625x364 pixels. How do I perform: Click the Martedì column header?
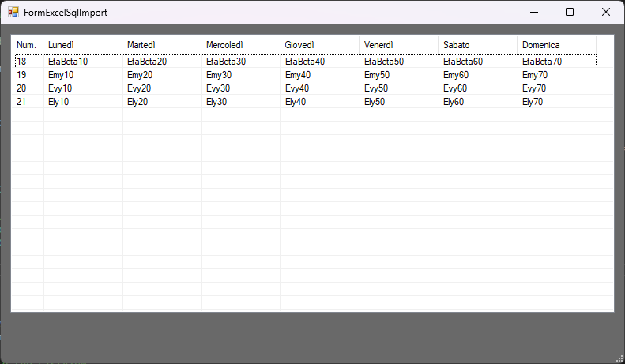(161, 45)
